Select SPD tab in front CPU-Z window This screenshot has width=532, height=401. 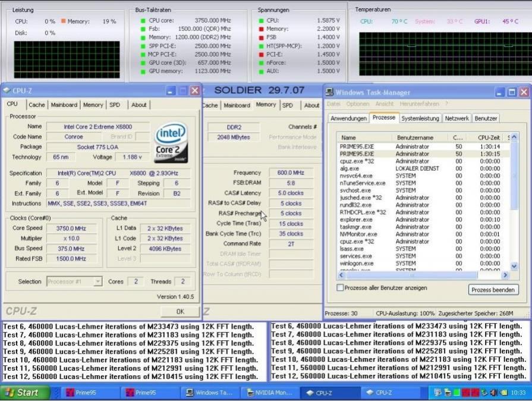[115, 105]
